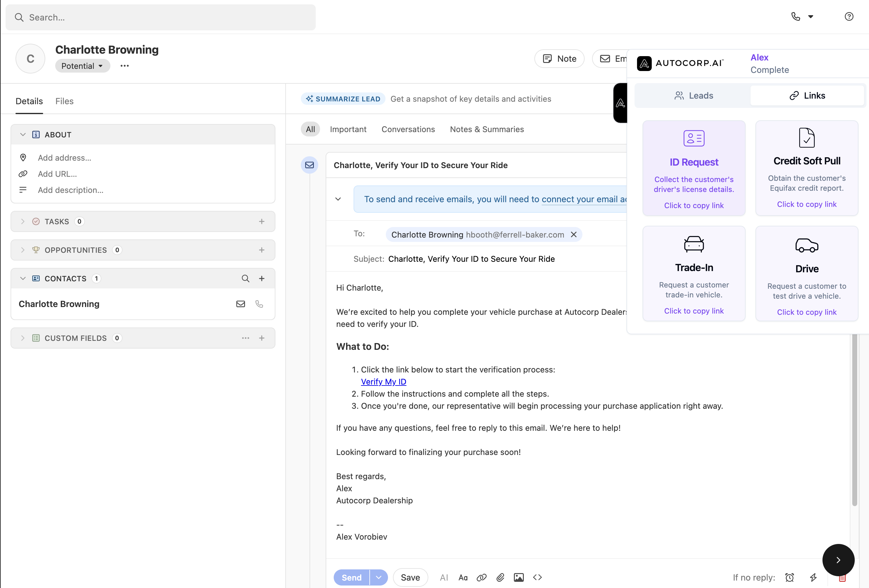Screen dimensions: 869x588
Task: Collapse the ABOUT section
Action: [23, 135]
